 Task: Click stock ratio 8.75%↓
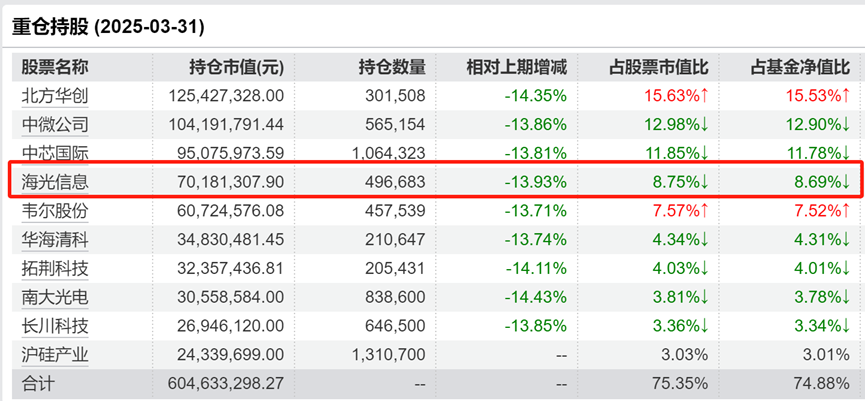679,182
